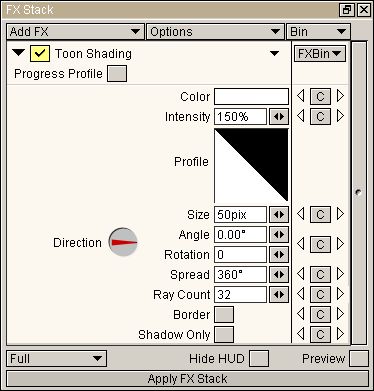This screenshot has height=391, width=374.
Task: Open the white Color swatch
Action: (x=251, y=97)
